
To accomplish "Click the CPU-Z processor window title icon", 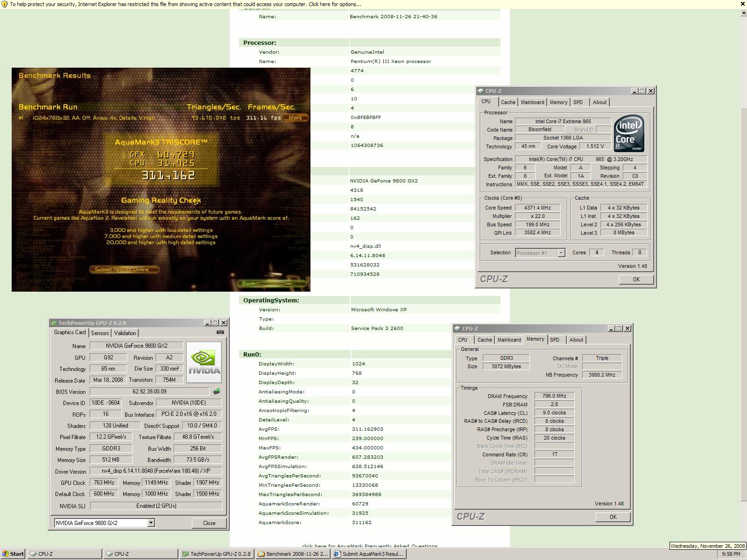I will (x=480, y=91).
